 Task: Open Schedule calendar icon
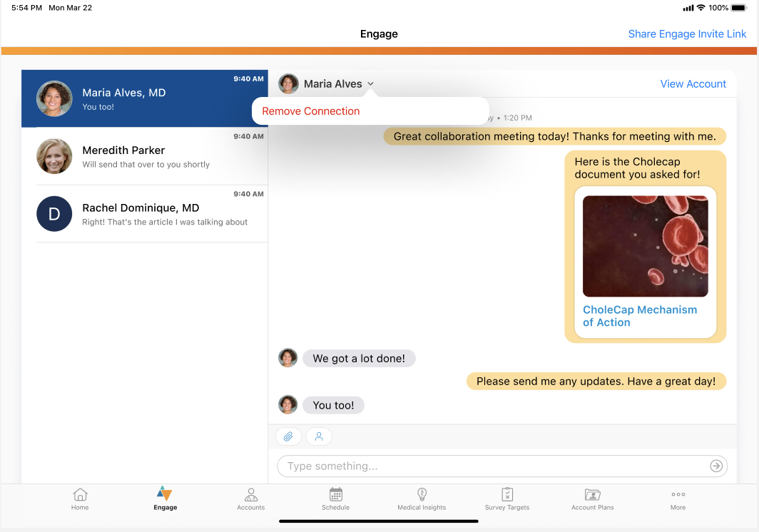[335, 498]
